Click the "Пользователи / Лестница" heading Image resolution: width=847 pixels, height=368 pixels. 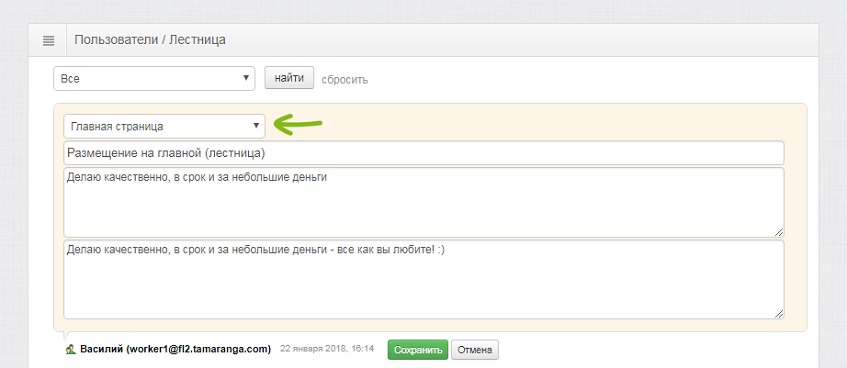pos(150,40)
